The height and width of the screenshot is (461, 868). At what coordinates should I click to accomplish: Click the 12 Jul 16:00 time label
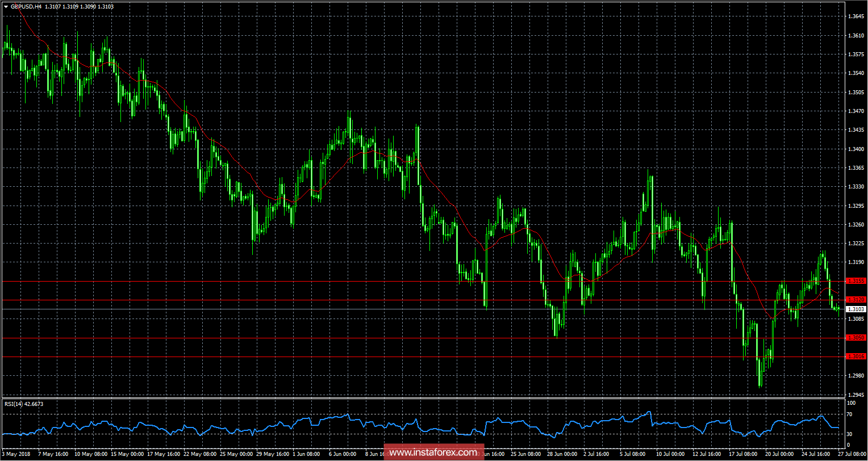tap(706, 454)
